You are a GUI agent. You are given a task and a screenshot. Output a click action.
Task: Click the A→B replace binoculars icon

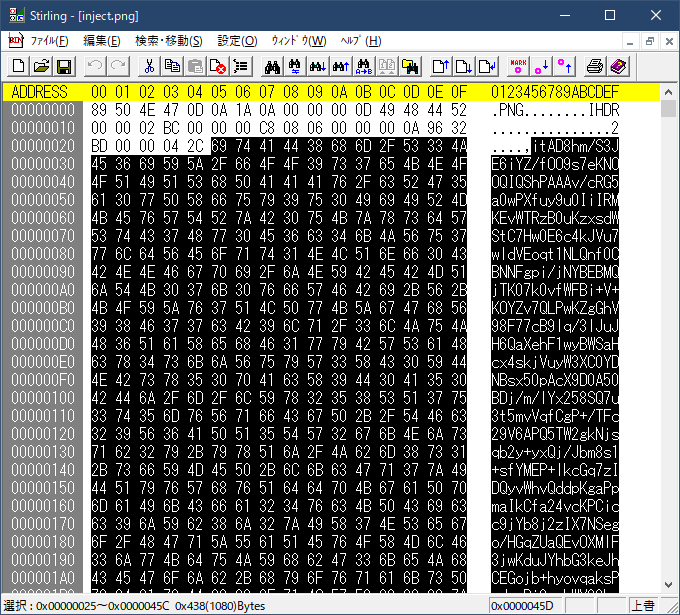[363, 66]
